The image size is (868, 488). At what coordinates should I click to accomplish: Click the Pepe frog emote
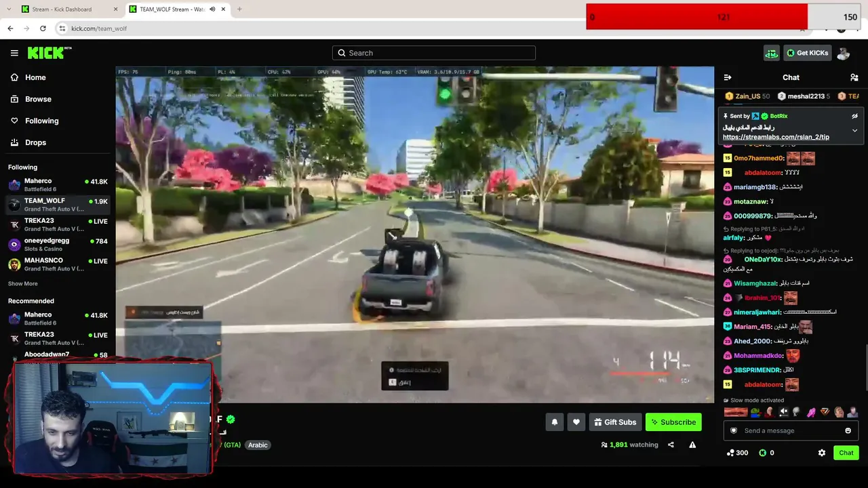coord(755,412)
